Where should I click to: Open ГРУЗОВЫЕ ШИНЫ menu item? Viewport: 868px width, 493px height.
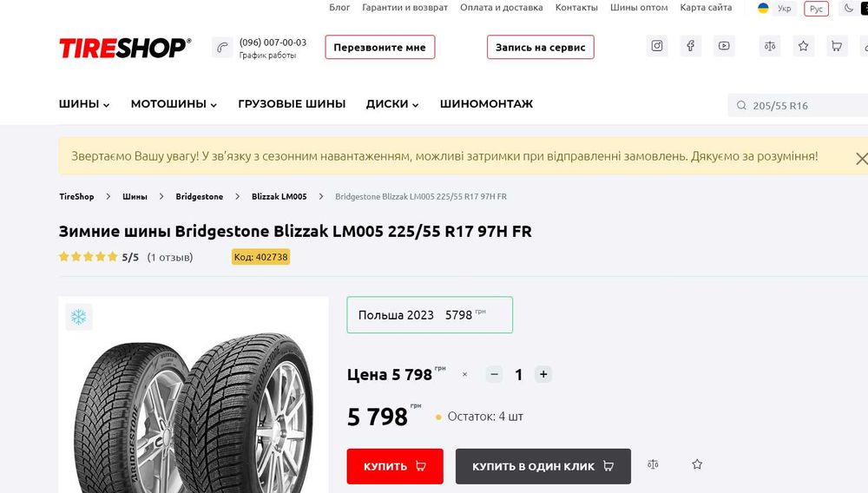coord(292,104)
